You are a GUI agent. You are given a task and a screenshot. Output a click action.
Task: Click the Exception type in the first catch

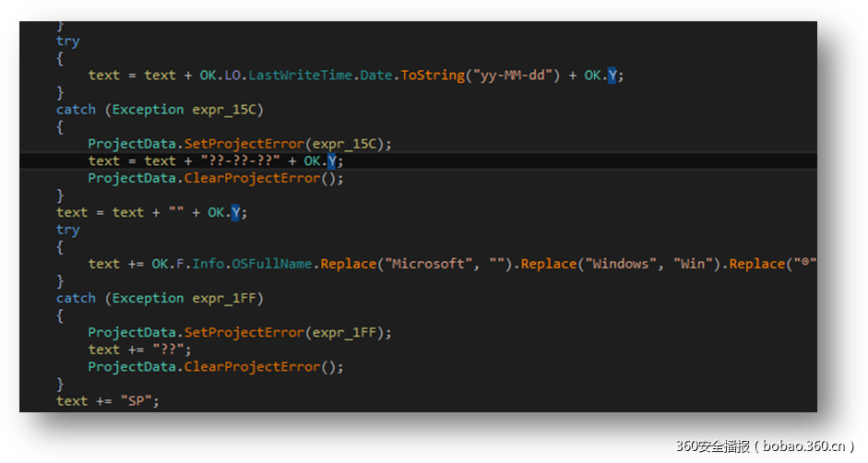click(148, 110)
